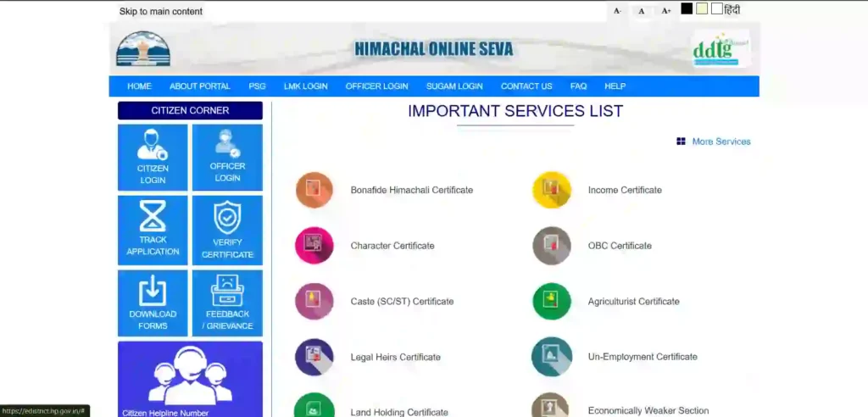868x417 pixels.
Task: Open SUGAM LOGIN menu item
Action: click(x=454, y=86)
